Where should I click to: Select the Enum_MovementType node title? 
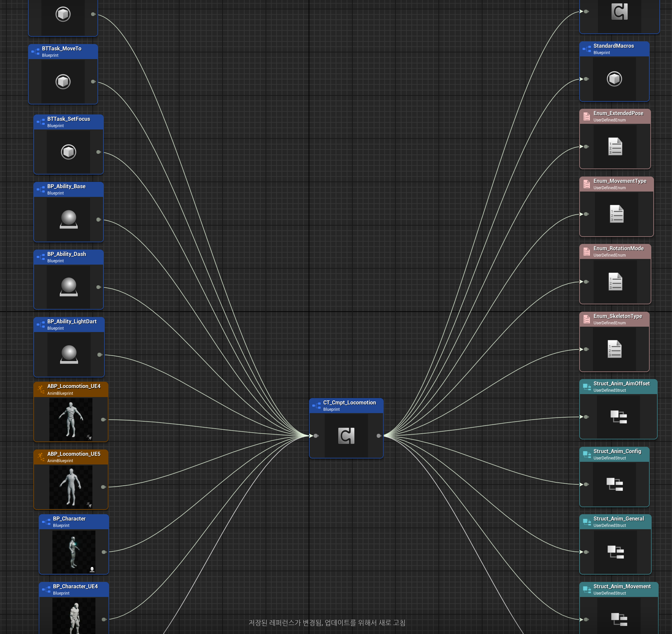(620, 181)
